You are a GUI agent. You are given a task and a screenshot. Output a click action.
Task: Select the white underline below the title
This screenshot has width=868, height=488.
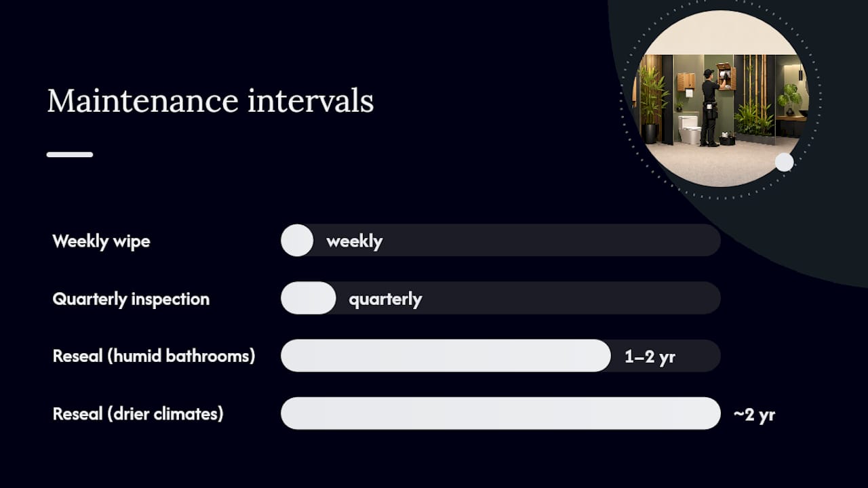coord(70,155)
